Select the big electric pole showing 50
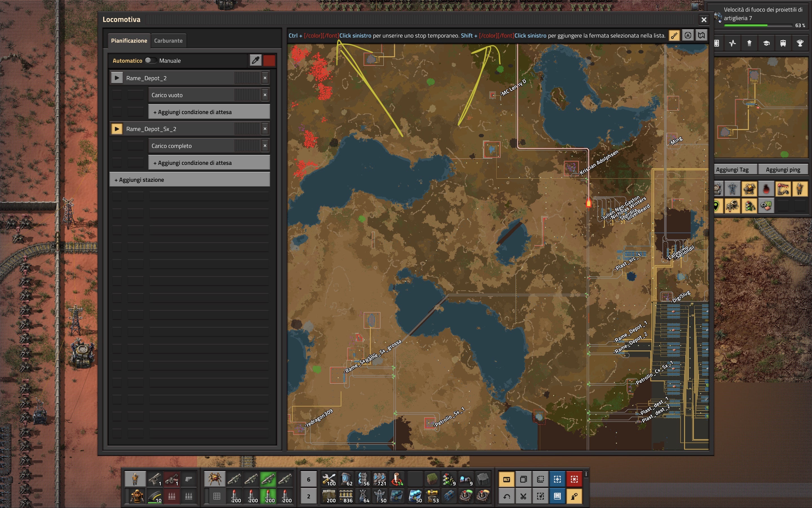 (379, 496)
